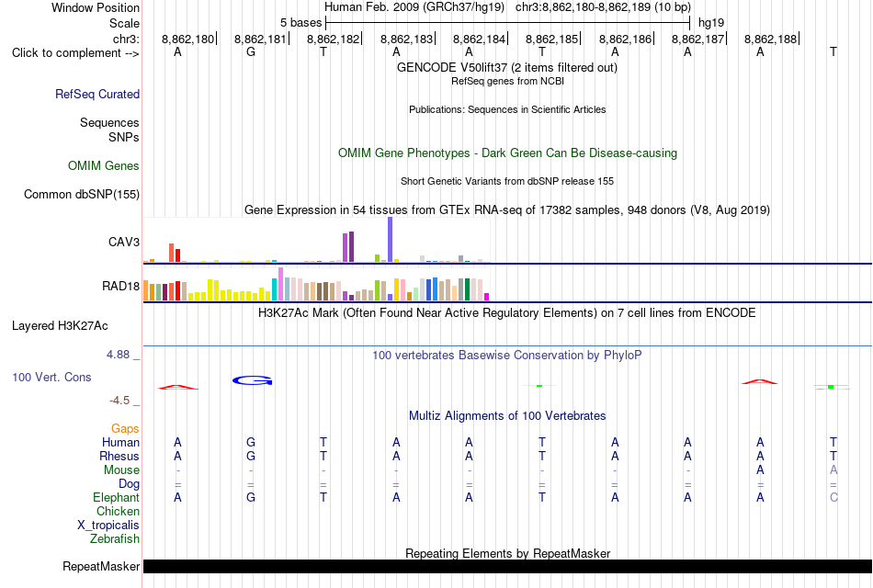Viewport: 873px width, 588px height.
Task: Click the RepeatMasker track label
Action: [101, 567]
